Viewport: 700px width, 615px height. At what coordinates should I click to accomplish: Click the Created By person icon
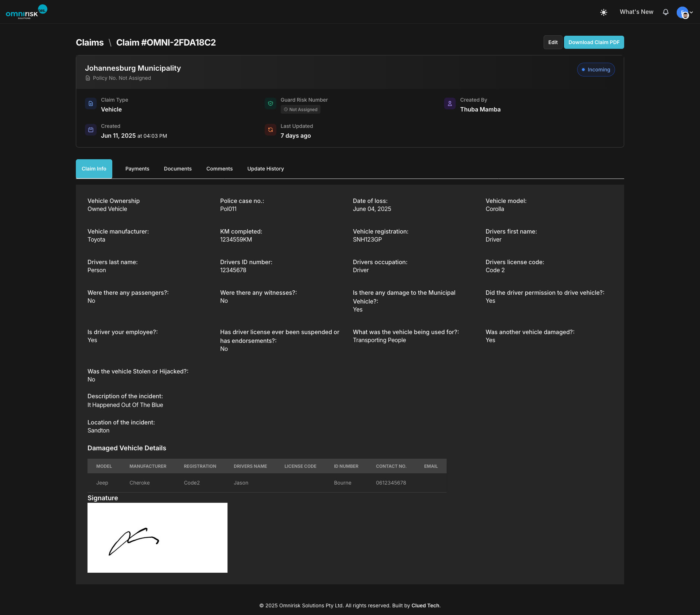click(450, 103)
